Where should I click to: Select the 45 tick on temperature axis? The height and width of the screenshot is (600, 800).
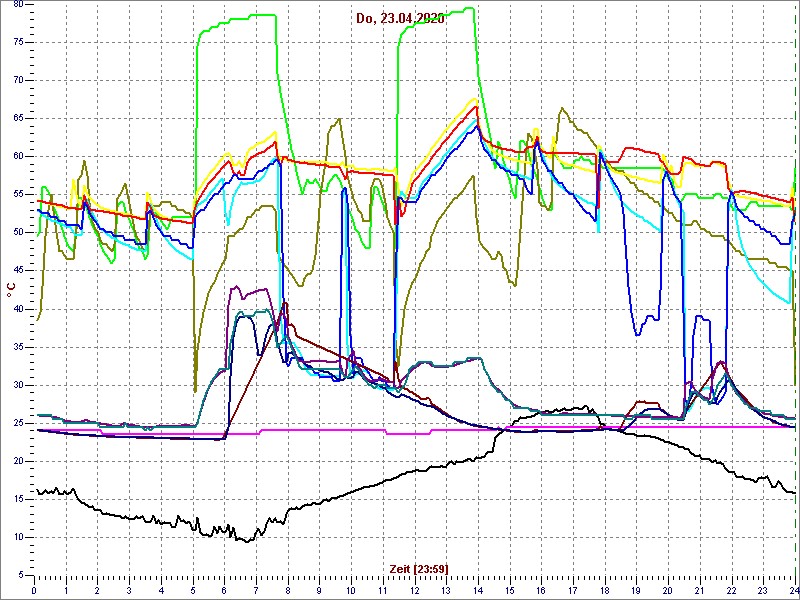pos(18,271)
